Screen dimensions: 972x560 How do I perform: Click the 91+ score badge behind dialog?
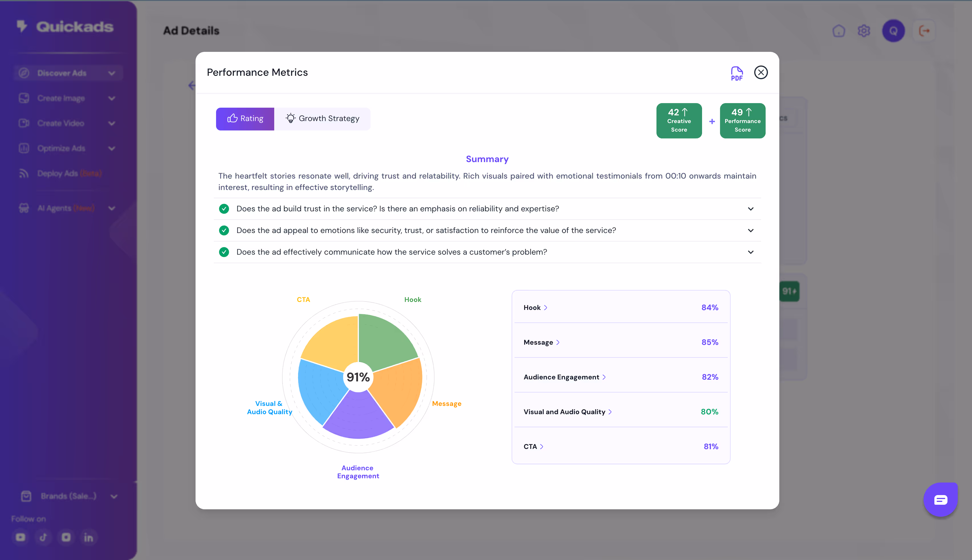(789, 291)
